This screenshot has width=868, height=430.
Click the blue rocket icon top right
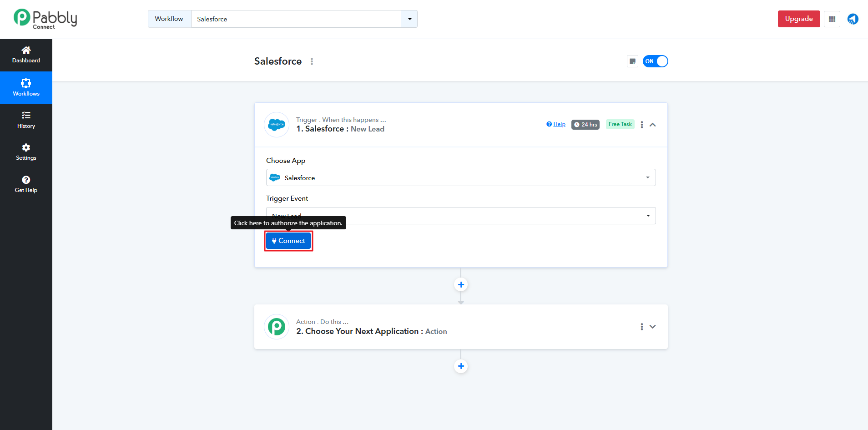pos(853,19)
